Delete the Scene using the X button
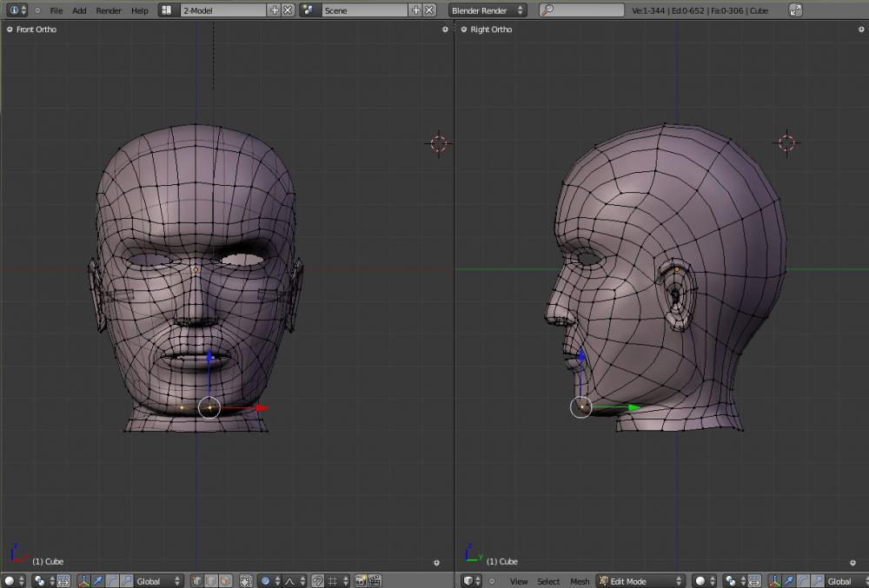 click(x=429, y=10)
